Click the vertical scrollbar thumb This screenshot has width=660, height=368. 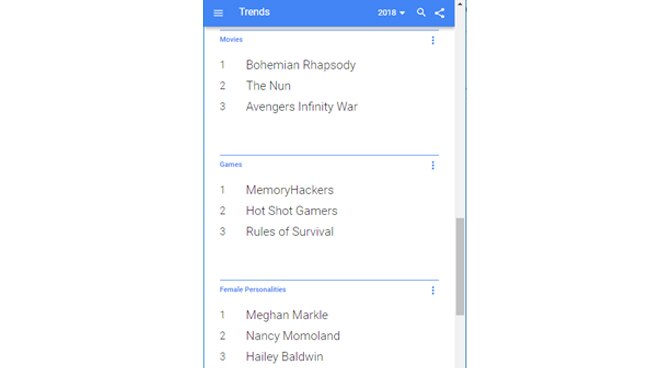[x=460, y=266]
